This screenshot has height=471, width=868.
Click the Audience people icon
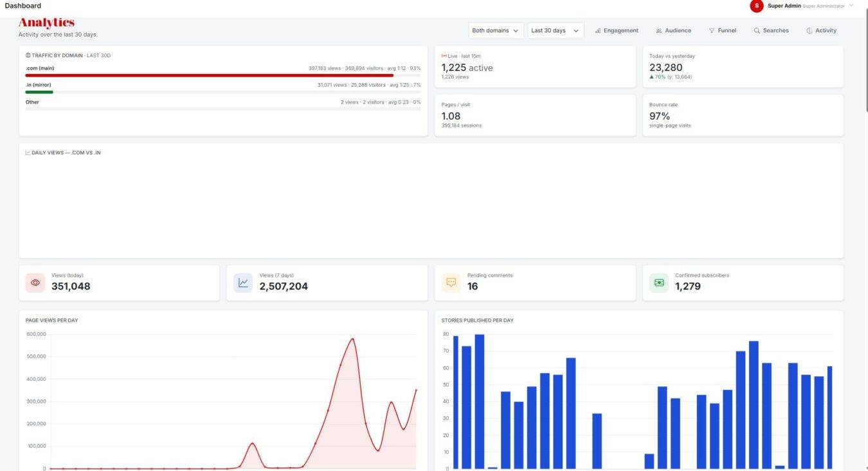pyautogui.click(x=659, y=30)
